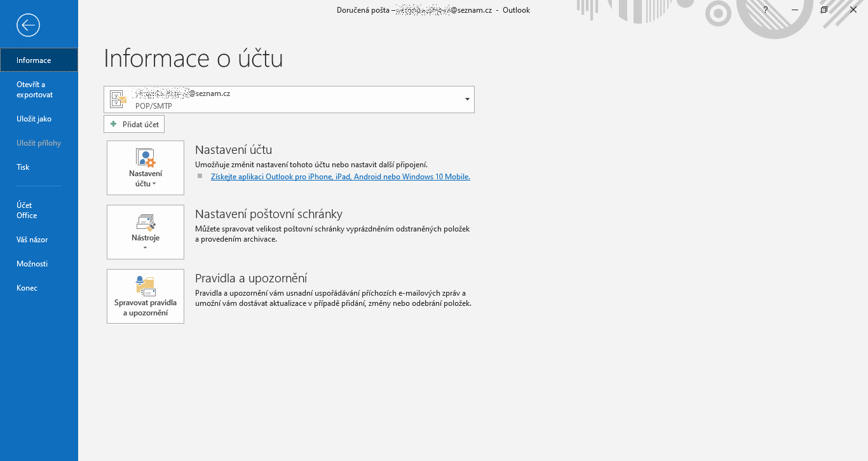
Task: Click the Nastavení účtu heading text
Action: (233, 150)
